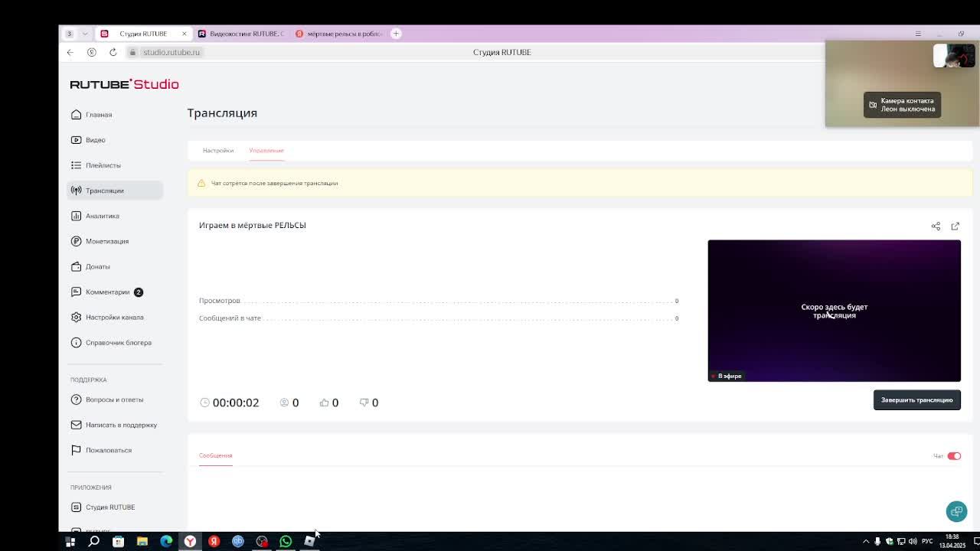Click the studio.rutube.ru address bar
This screenshot has width=980, height=551.
(171, 52)
